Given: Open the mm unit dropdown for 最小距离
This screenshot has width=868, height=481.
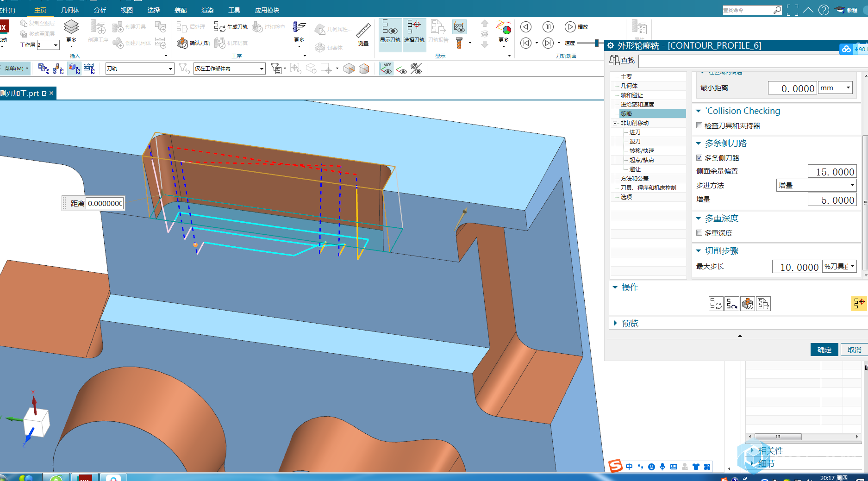Looking at the screenshot, I should [x=836, y=87].
